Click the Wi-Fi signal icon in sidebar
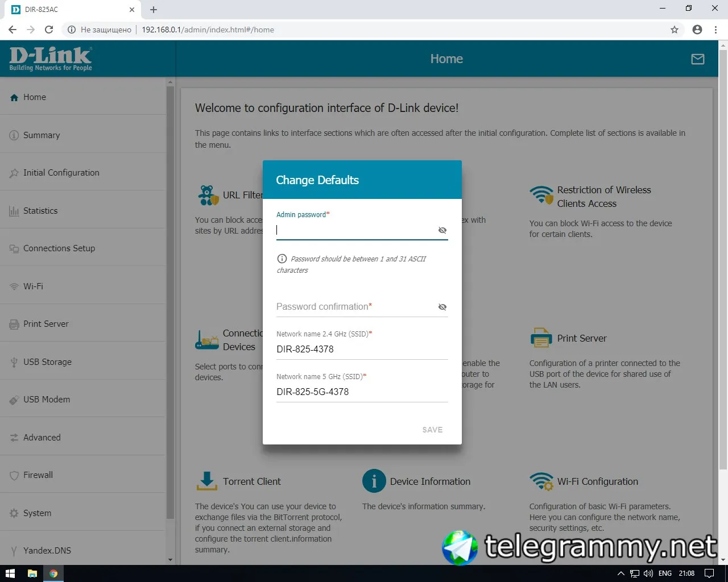 pos(14,286)
